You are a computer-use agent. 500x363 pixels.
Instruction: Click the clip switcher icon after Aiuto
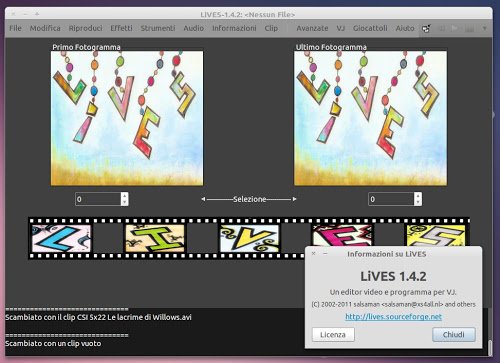click(x=426, y=29)
